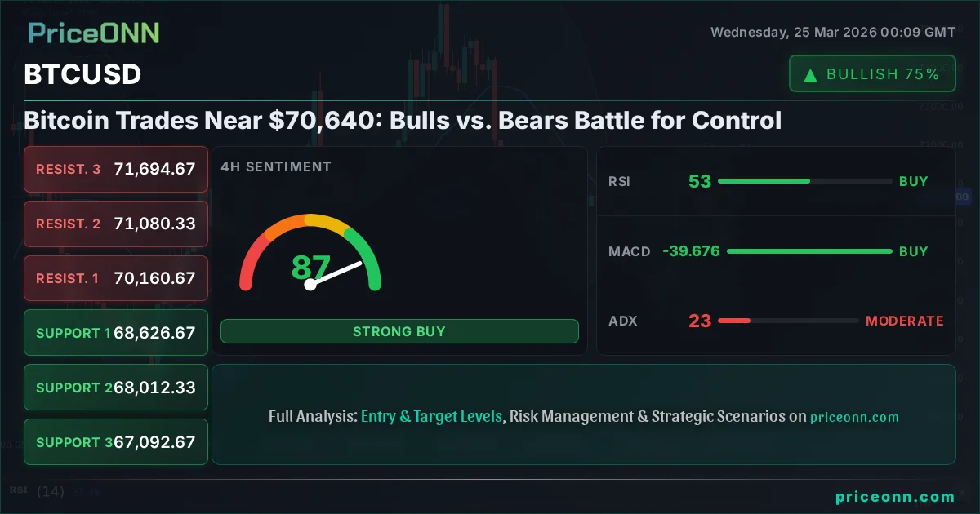Screen dimensions: 980x514
Task: Click the MACD green progress bar
Action: (808, 251)
